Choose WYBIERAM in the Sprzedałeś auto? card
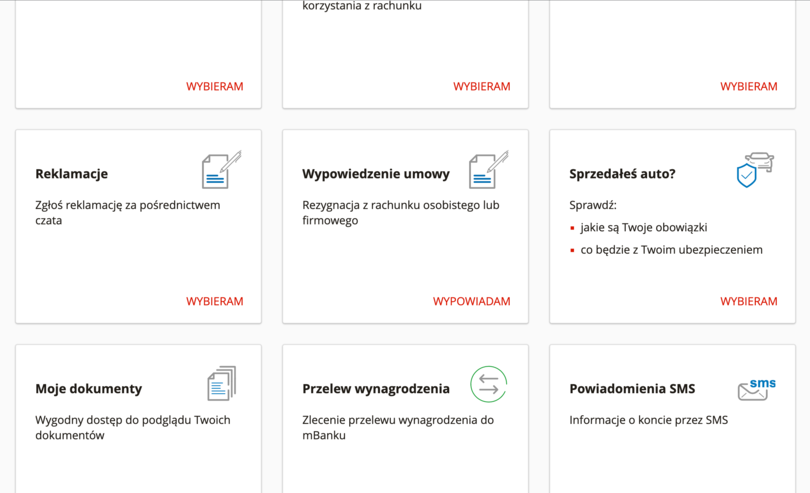This screenshot has width=810, height=493. tap(749, 301)
